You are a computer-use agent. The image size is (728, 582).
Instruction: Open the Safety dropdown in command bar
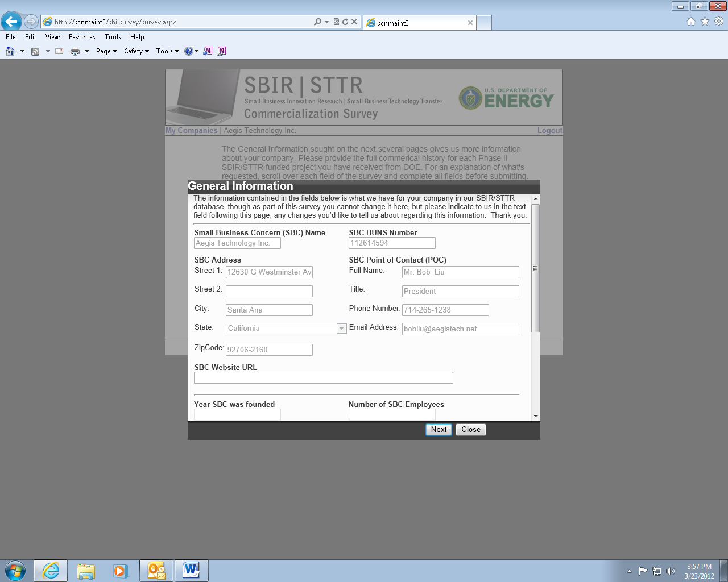click(x=136, y=51)
